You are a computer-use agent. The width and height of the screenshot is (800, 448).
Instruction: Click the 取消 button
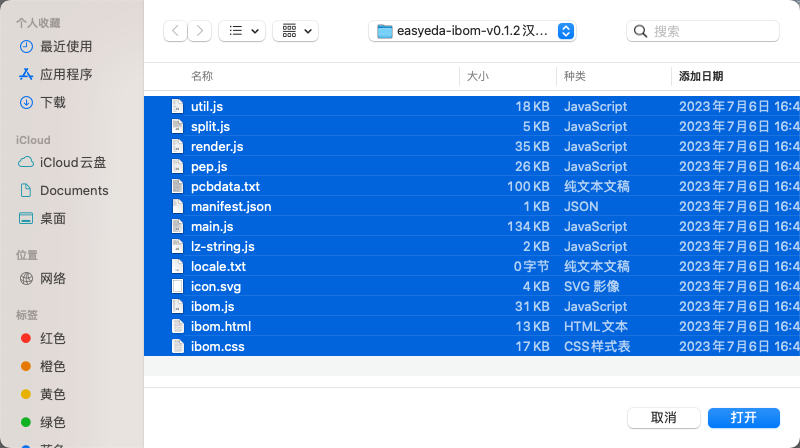(663, 418)
